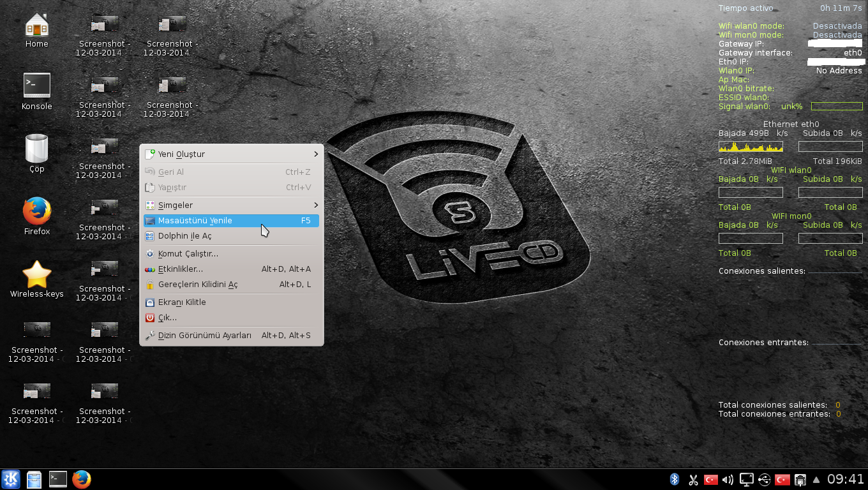Choose Komut Çalıştır... from the menu
Image resolution: width=868 pixels, height=490 pixels.
click(232, 253)
